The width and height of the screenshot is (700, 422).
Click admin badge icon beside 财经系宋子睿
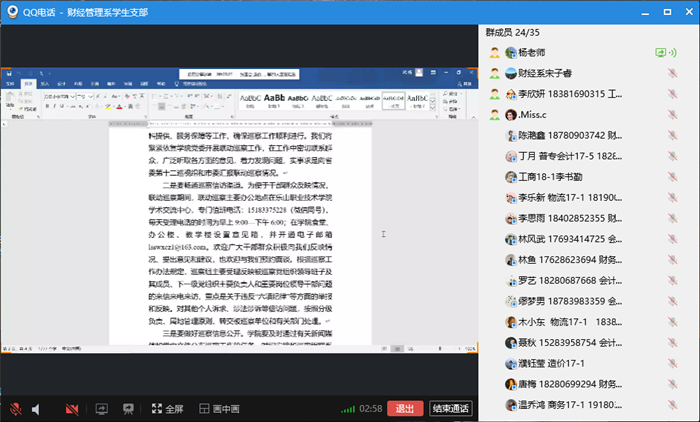(495, 73)
